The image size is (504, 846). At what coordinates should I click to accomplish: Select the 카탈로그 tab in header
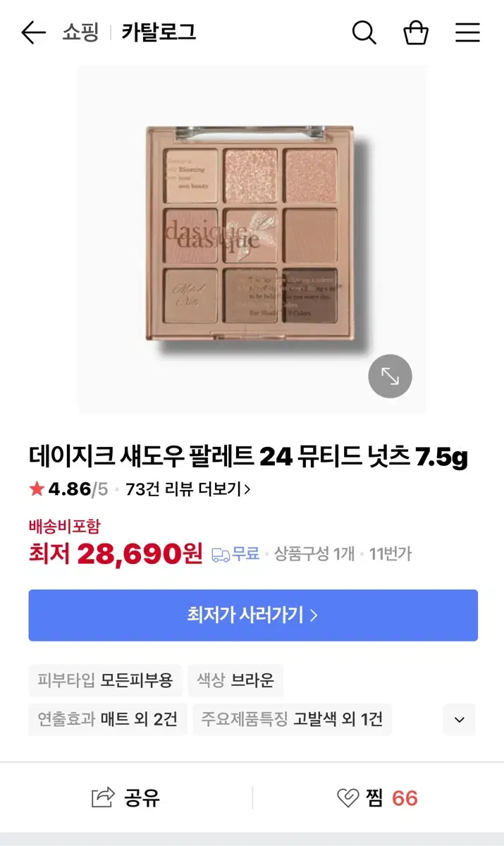coord(159,32)
